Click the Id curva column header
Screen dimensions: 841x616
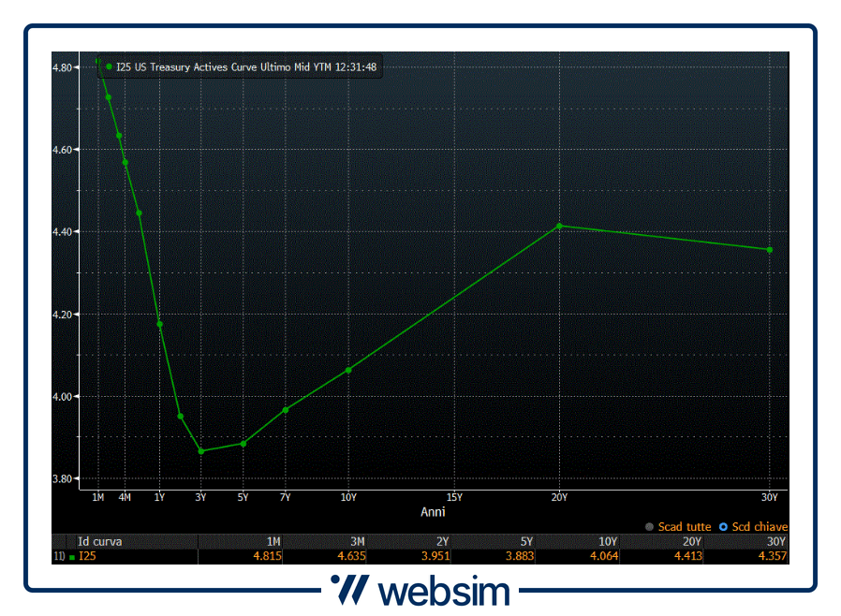tap(99, 541)
